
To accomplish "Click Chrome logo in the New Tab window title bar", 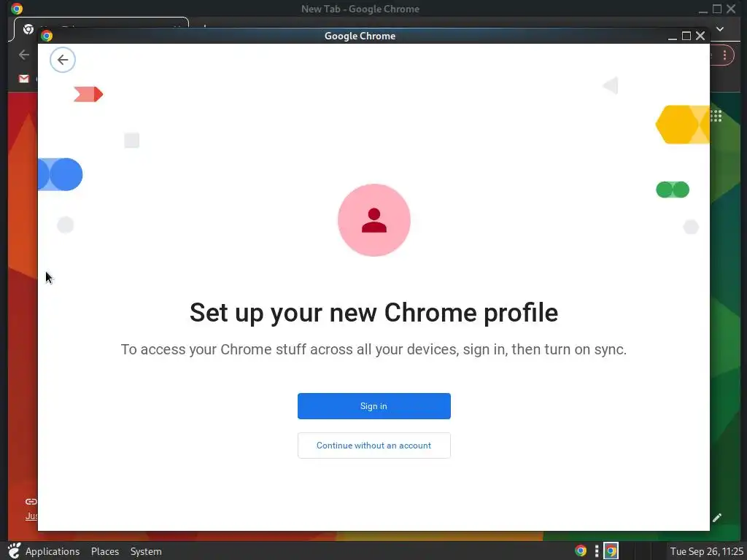I will pyautogui.click(x=17, y=9).
